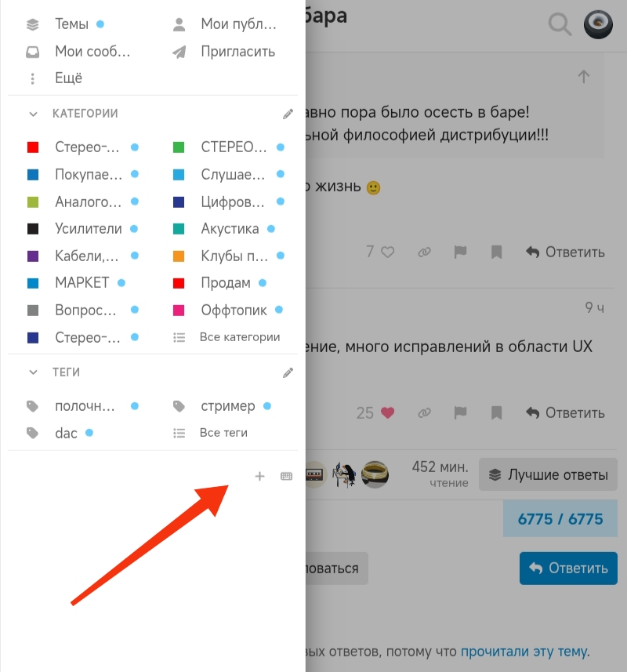Click Лучшие ответы button
Screen dimensions: 627x672
(548, 474)
